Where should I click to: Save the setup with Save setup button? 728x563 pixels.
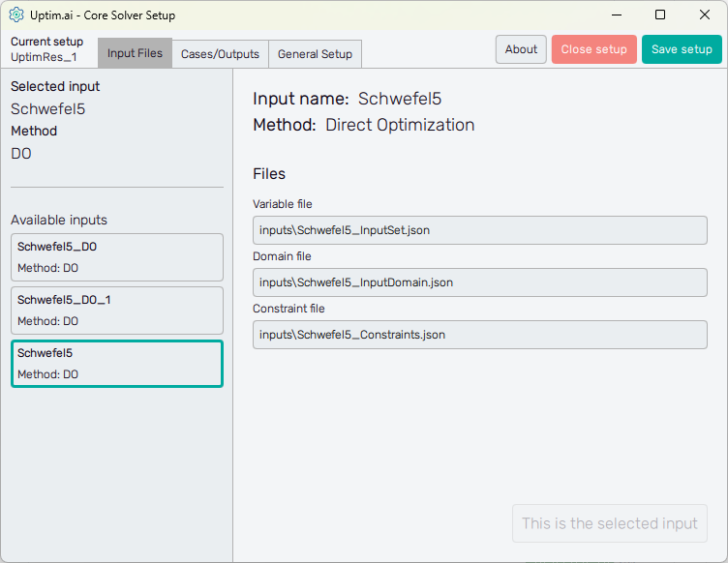(682, 49)
